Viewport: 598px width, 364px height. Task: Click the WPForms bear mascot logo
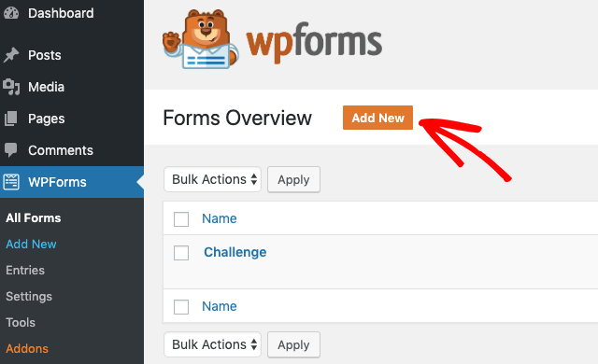coord(201,39)
